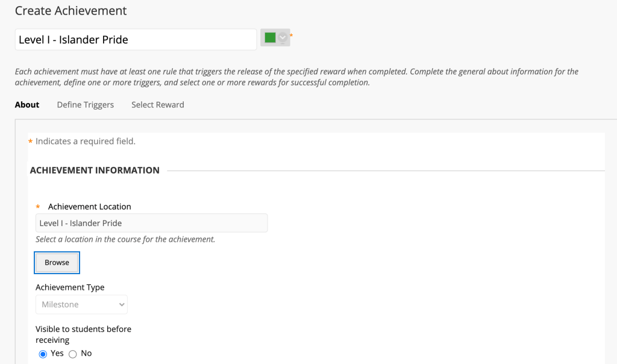Click the asterisk before 'Indicates a required field'
617x364 pixels.
tap(31, 142)
